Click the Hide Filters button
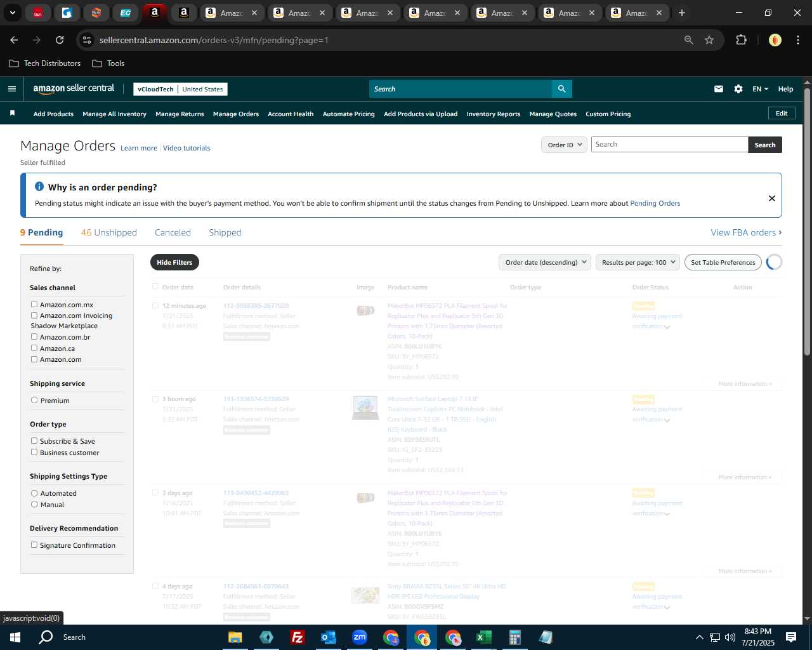Image resolution: width=812 pixels, height=650 pixels. coord(174,262)
